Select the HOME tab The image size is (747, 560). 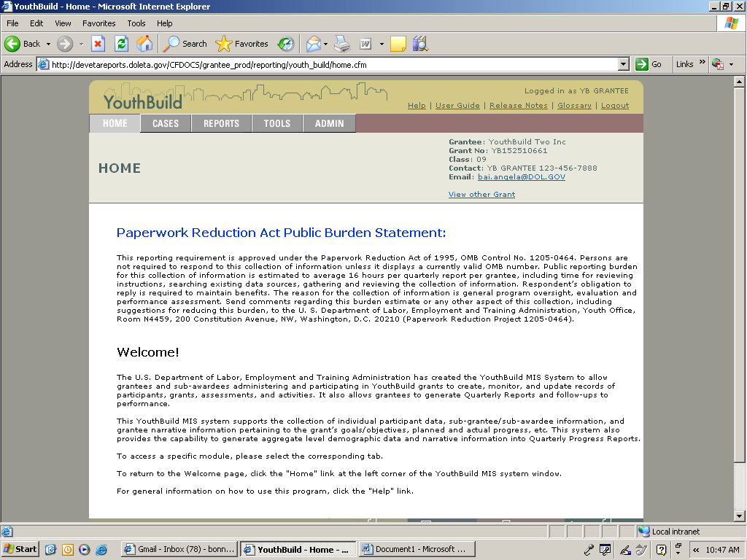115,123
